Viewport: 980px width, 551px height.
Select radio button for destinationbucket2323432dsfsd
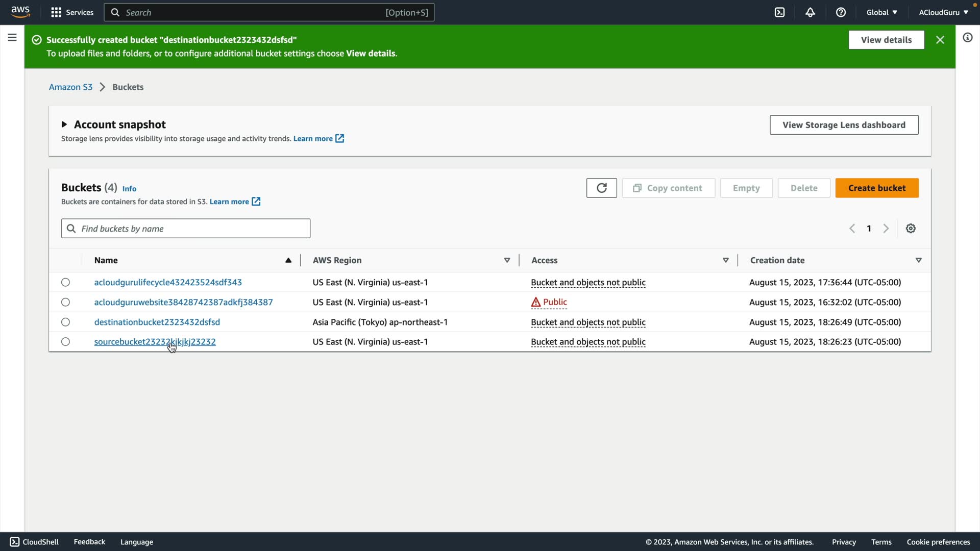tap(65, 322)
